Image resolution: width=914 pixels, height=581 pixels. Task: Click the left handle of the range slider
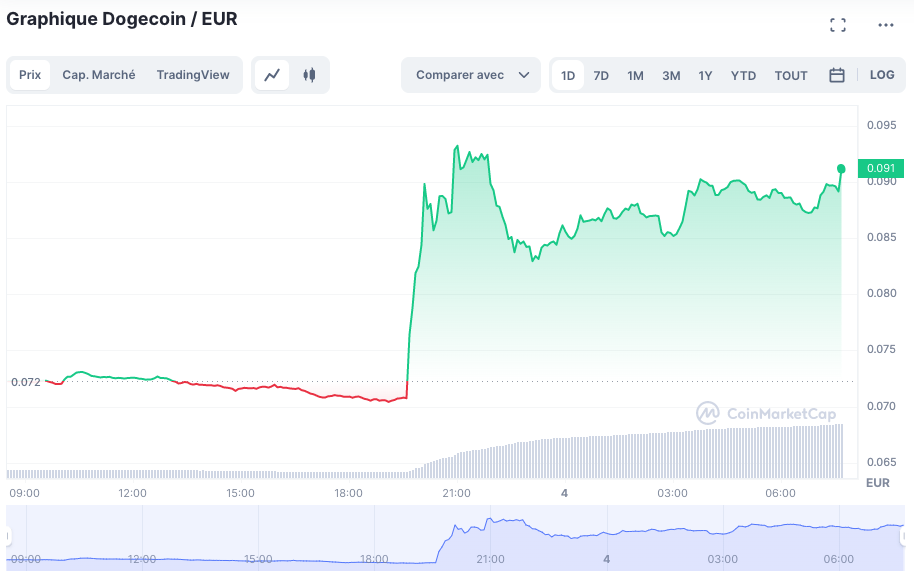click(9, 538)
